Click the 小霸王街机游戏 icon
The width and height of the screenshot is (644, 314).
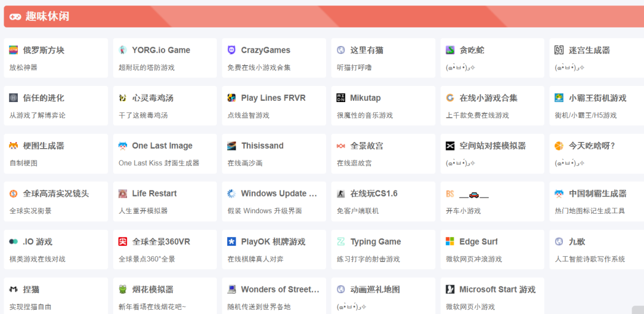point(559,98)
